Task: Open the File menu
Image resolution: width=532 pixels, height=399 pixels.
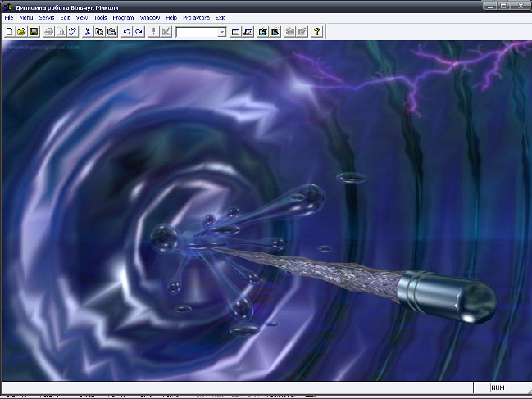Action: (x=9, y=18)
